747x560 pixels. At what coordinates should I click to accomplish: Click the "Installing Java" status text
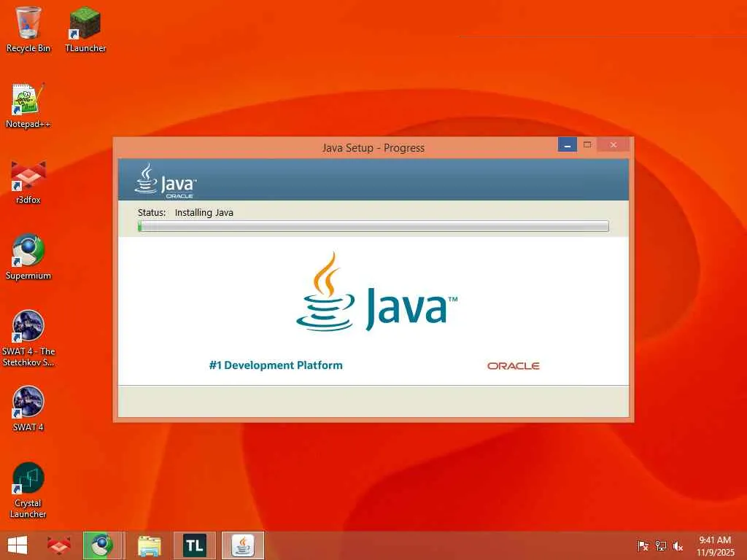click(x=204, y=212)
